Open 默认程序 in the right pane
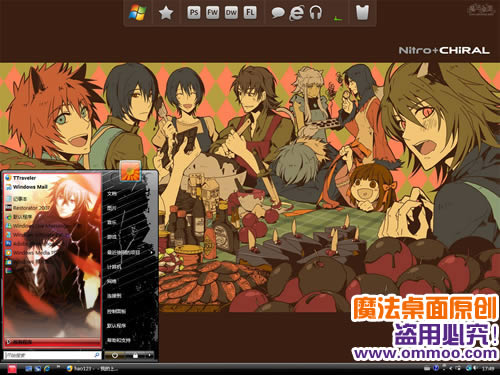 click(116, 325)
